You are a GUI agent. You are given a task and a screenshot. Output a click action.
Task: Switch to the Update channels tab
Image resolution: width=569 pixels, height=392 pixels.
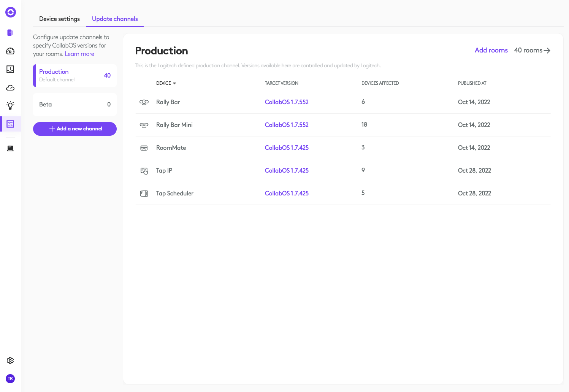click(x=115, y=19)
